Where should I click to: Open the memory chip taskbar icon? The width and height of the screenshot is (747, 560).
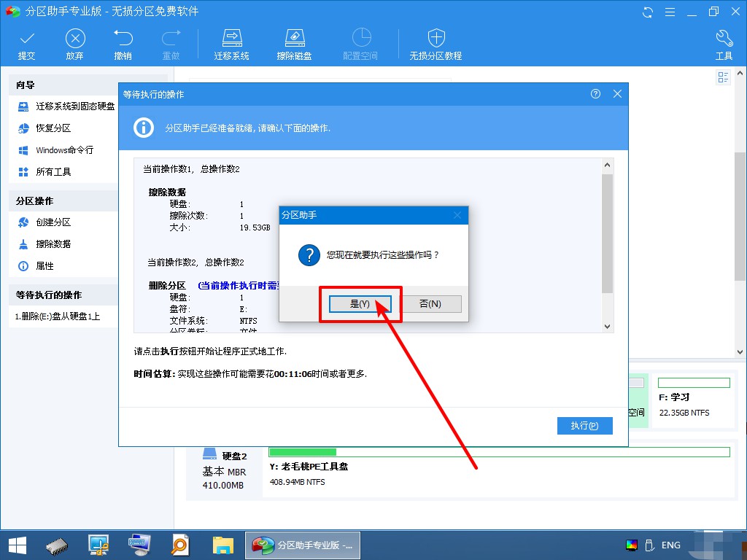coord(57,545)
